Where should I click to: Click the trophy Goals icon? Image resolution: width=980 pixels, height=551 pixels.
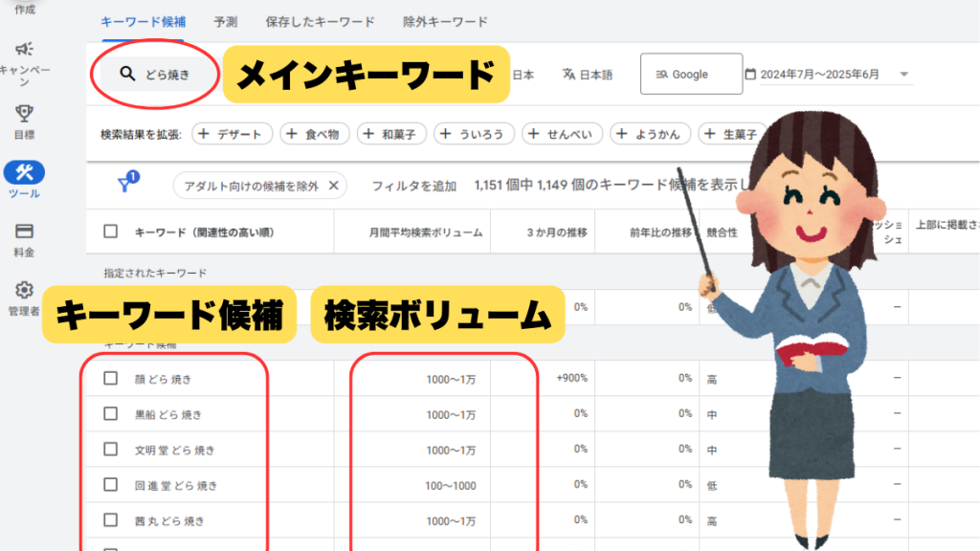(25, 114)
